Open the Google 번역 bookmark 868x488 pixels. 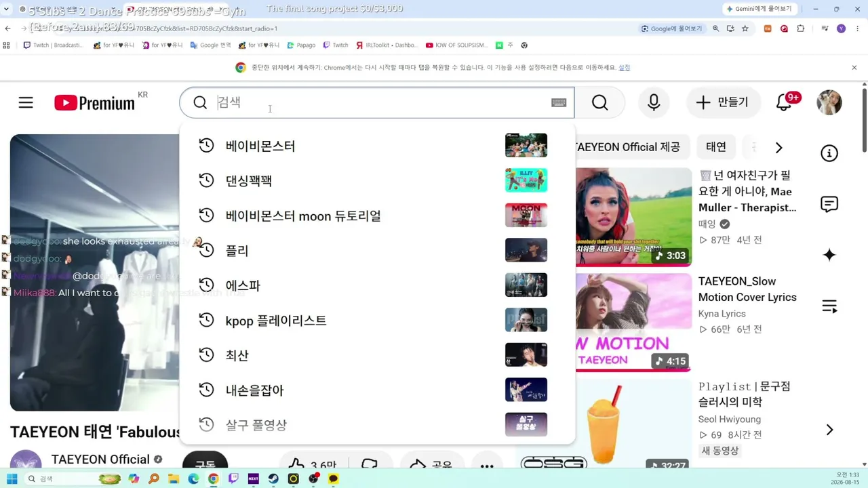[211, 45]
